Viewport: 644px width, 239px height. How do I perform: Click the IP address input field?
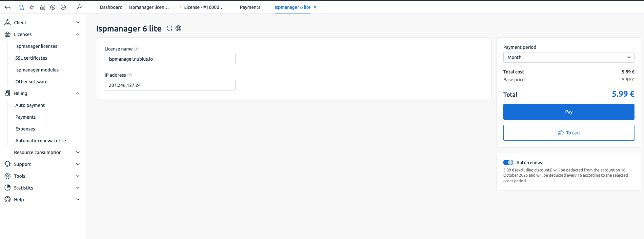pyautogui.click(x=170, y=85)
